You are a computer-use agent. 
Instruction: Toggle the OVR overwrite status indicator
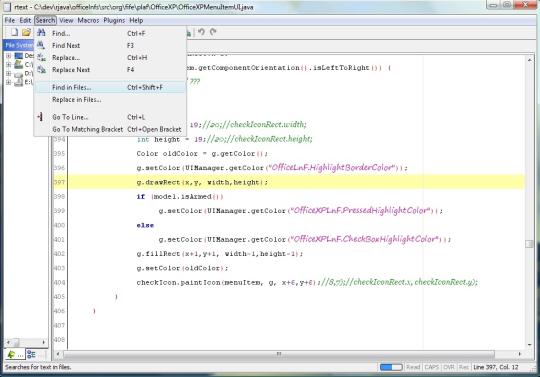449,367
